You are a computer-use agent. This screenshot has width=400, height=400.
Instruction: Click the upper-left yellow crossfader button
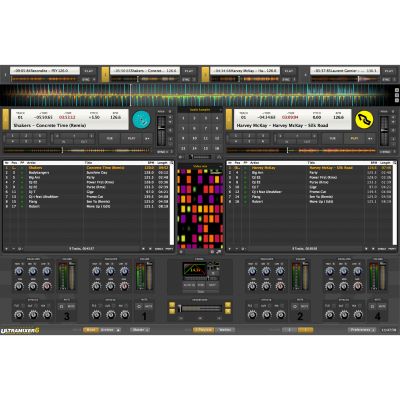coord(172,305)
